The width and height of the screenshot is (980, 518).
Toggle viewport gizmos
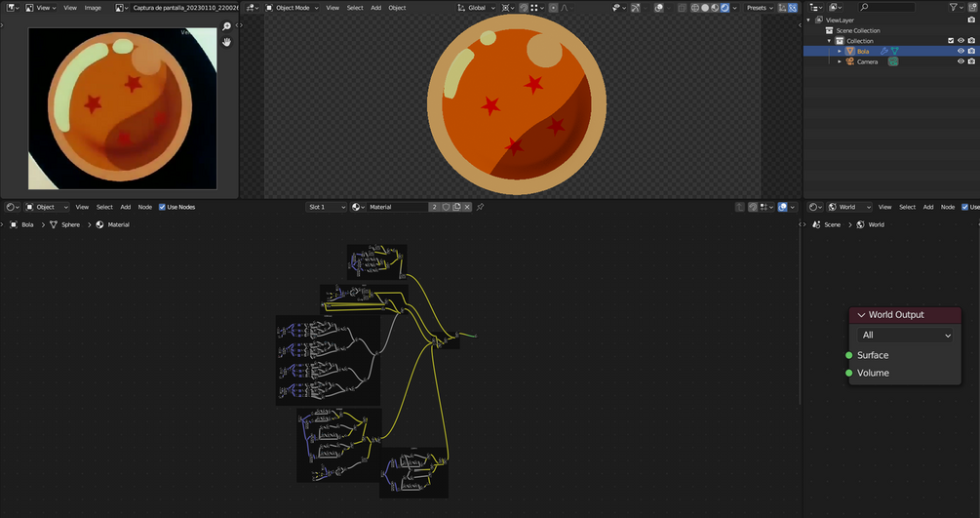click(636, 8)
